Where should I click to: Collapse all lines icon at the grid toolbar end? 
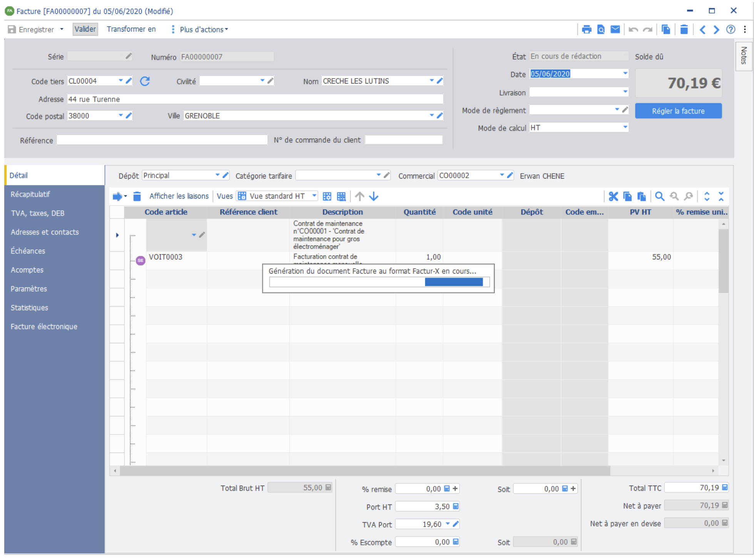pyautogui.click(x=721, y=196)
